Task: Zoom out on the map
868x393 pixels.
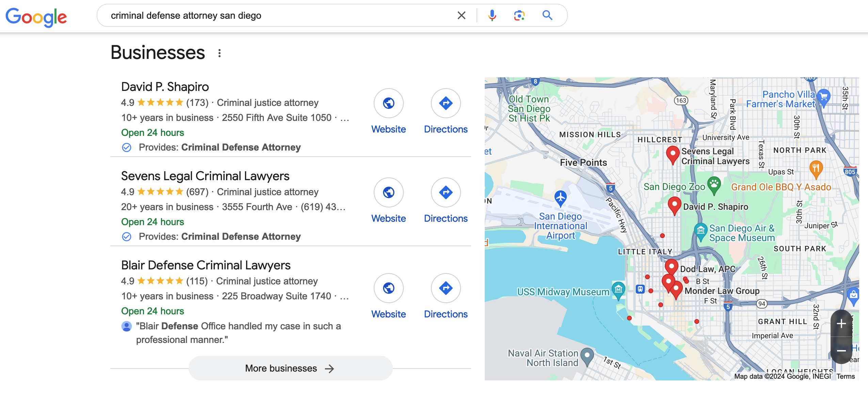Action: click(841, 350)
